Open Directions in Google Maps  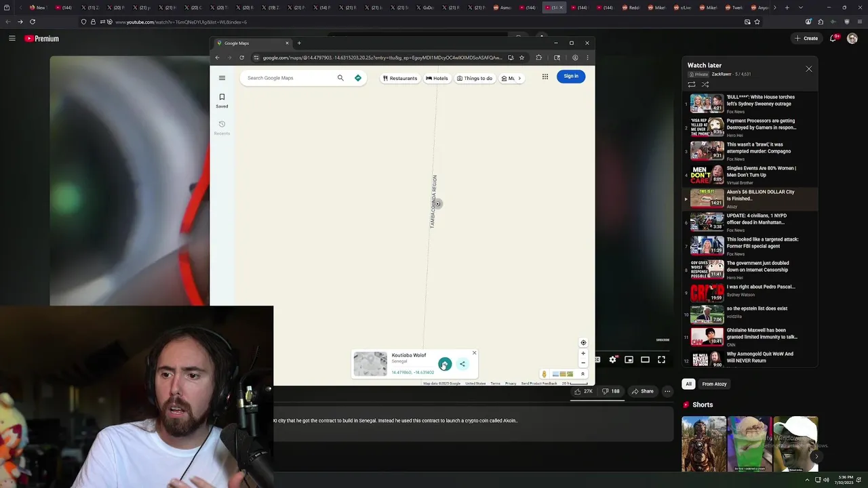[358, 78]
